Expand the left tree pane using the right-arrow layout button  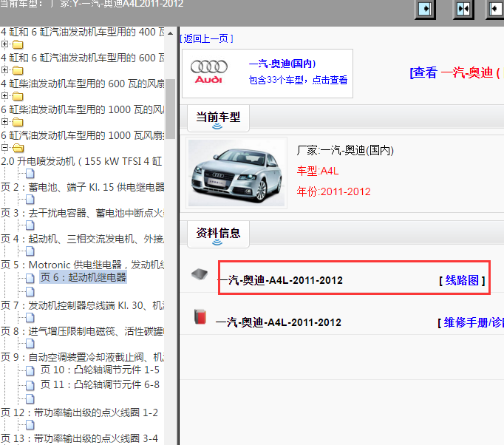click(425, 9)
